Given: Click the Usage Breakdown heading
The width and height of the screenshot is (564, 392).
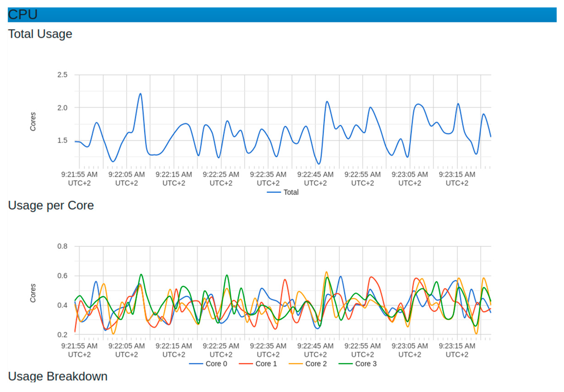Looking at the screenshot, I should (58, 376).
